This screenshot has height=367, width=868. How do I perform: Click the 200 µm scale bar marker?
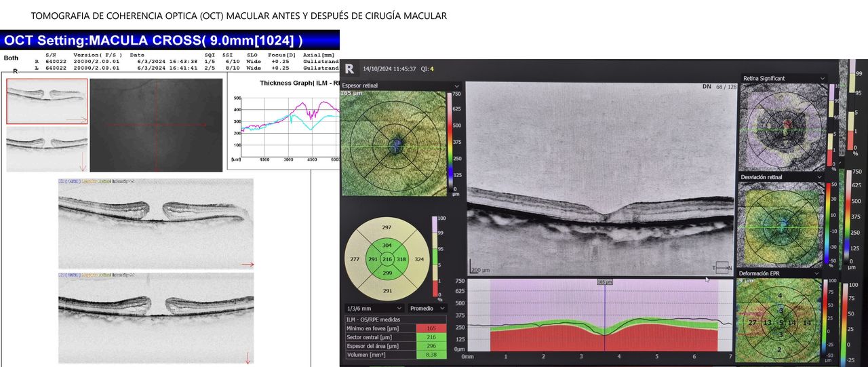(480, 269)
